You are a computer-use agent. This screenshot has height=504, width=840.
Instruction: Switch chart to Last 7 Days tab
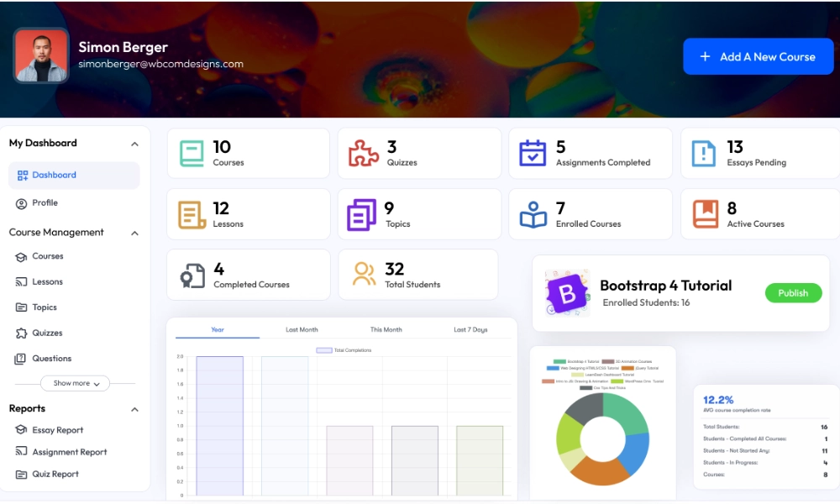click(470, 329)
